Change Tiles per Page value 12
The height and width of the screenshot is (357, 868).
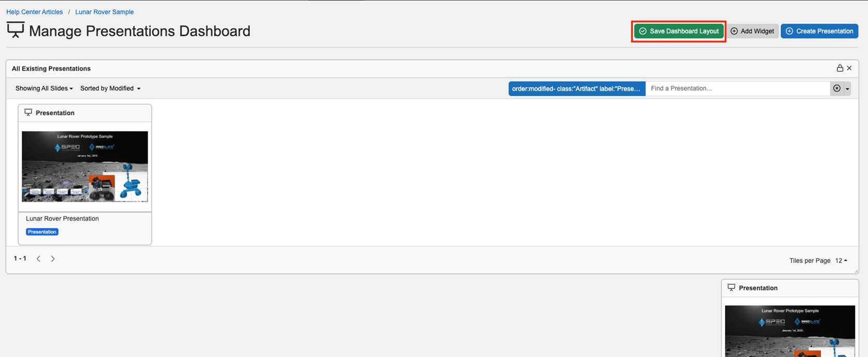tap(841, 260)
